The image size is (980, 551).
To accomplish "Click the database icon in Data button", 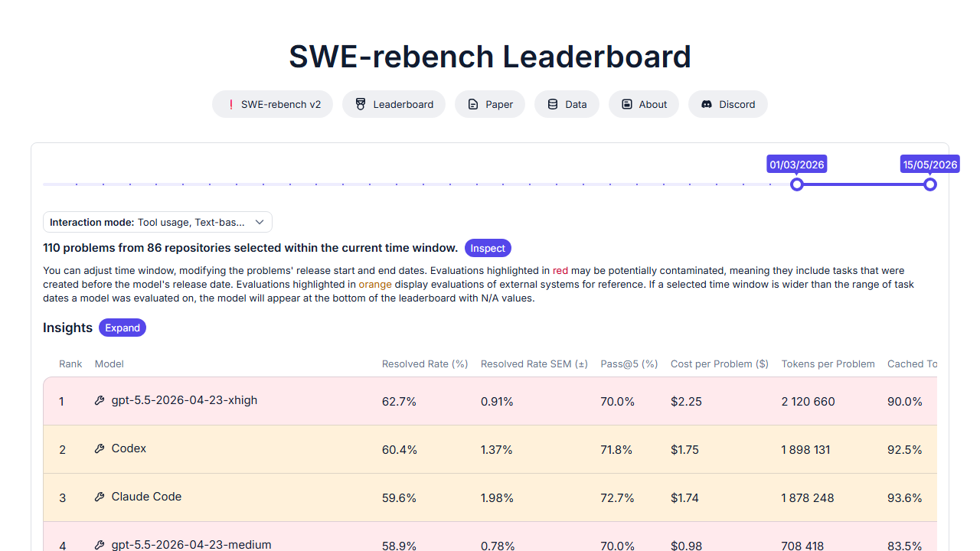I will point(553,104).
